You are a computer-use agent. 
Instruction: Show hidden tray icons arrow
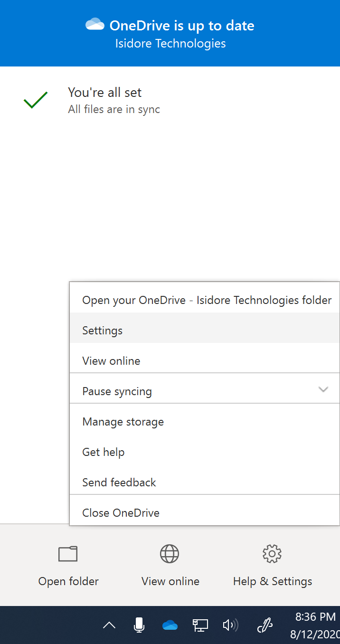tap(109, 625)
